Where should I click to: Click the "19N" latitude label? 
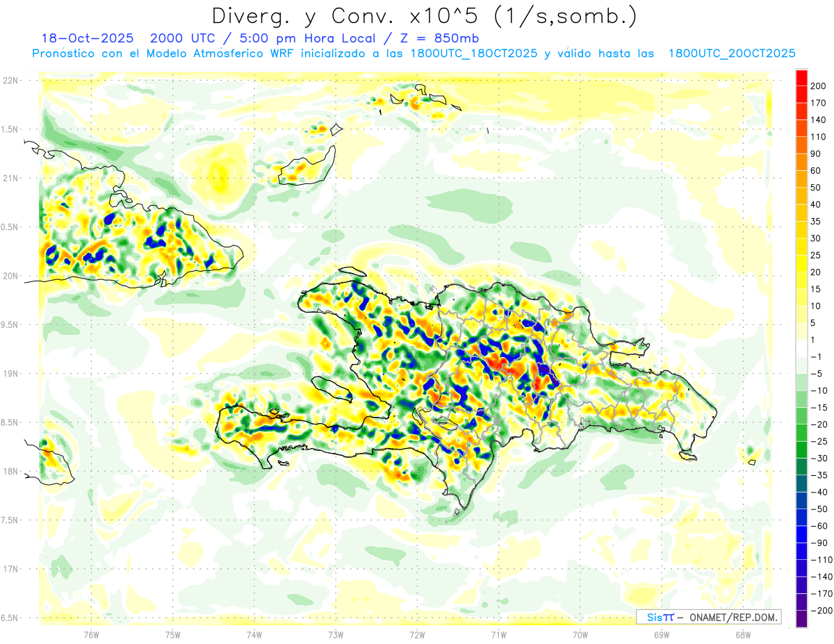[11, 373]
